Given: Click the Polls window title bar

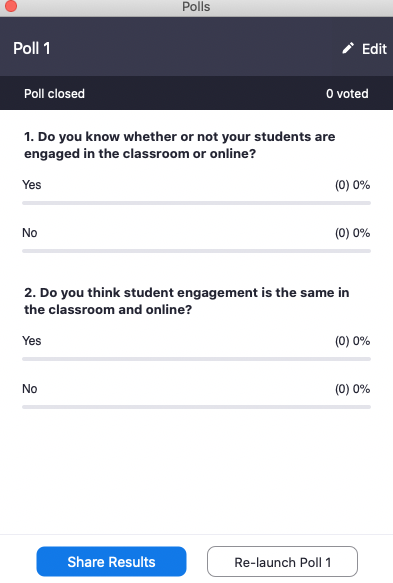Looking at the screenshot, I should point(196,7).
